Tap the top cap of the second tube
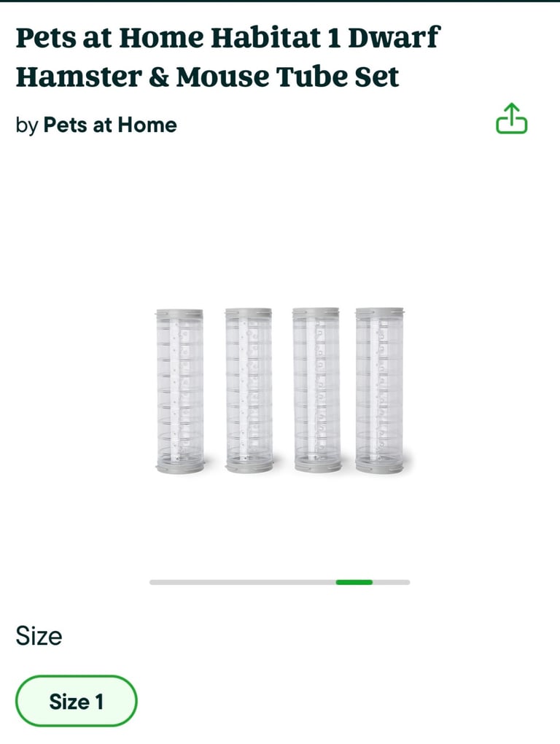The width and height of the screenshot is (560, 744). pos(249,313)
